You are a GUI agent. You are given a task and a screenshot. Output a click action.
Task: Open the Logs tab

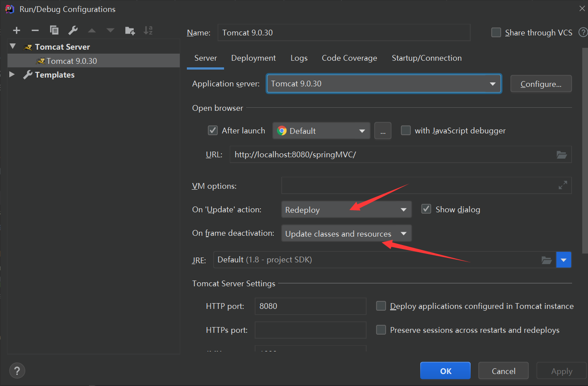point(299,58)
